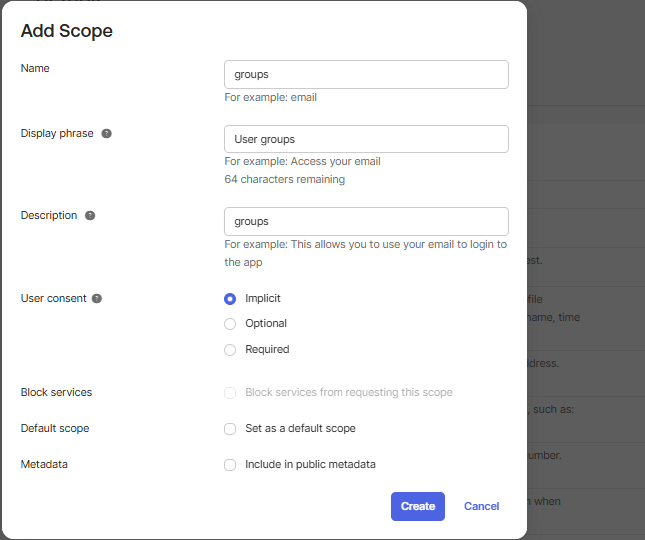Click the 'For example: email' hint
The width and height of the screenshot is (645, 540).
tap(271, 97)
